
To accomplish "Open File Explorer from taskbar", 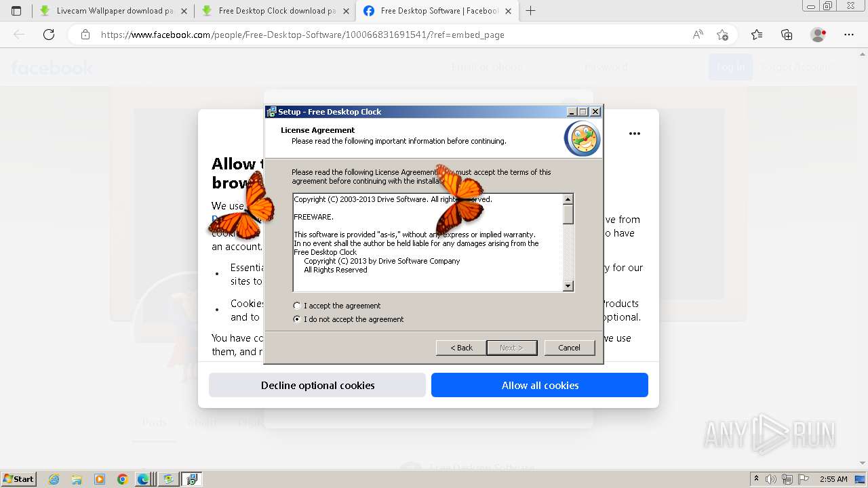I will pyautogui.click(x=77, y=479).
